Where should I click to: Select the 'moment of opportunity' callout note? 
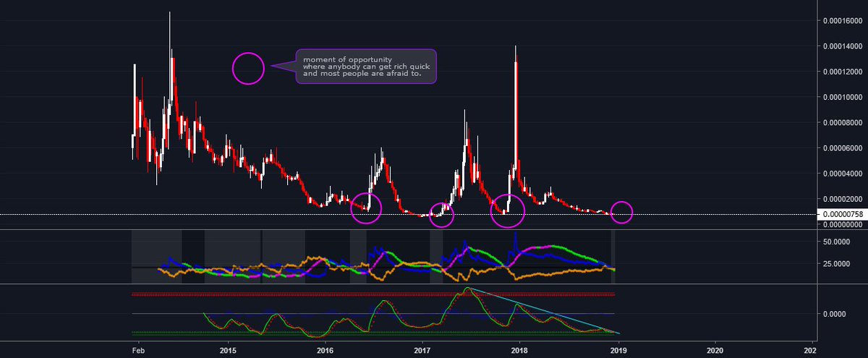pyautogui.click(x=365, y=67)
